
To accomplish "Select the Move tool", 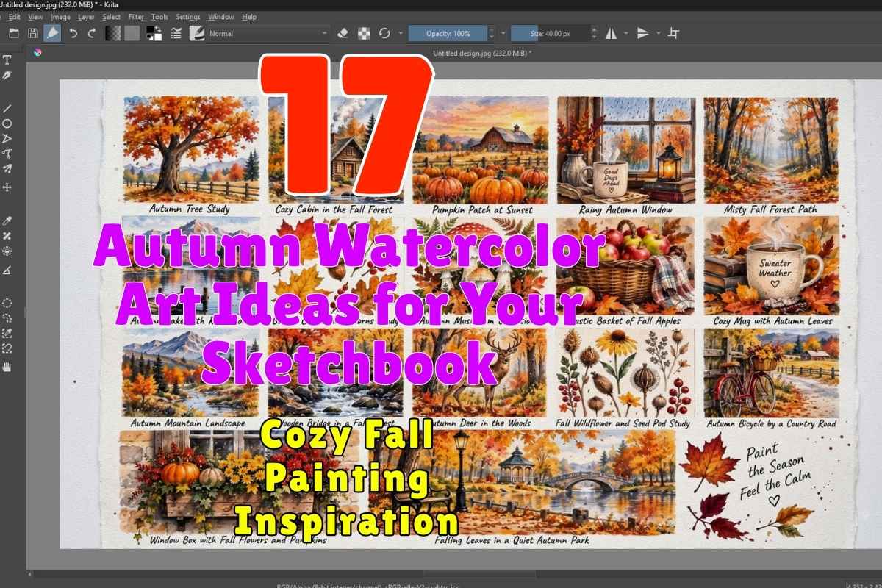I will coord(7,187).
